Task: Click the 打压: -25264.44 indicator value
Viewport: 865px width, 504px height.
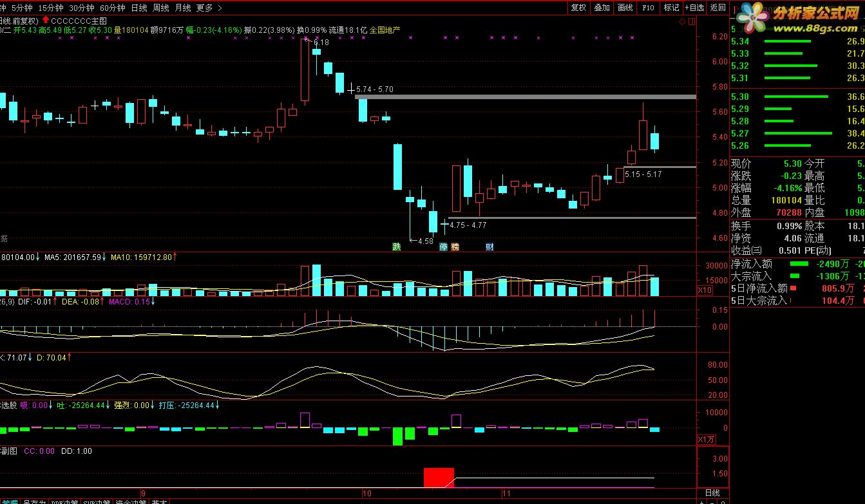Action: [x=189, y=406]
